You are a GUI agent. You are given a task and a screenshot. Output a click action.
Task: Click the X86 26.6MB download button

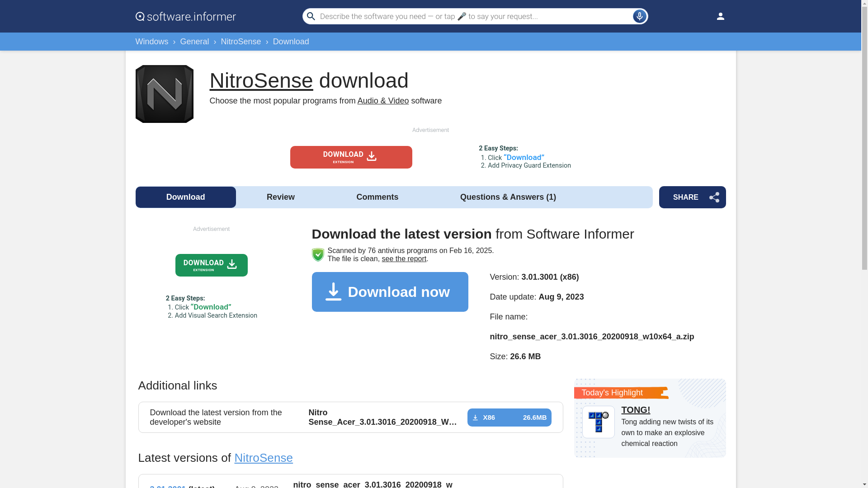(x=509, y=418)
